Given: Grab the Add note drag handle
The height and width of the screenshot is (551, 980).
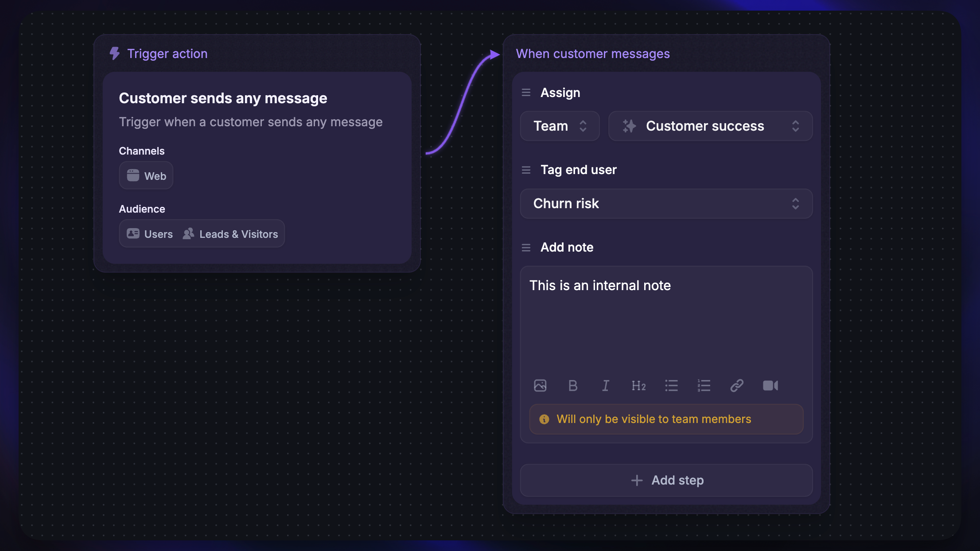Looking at the screenshot, I should pyautogui.click(x=526, y=248).
